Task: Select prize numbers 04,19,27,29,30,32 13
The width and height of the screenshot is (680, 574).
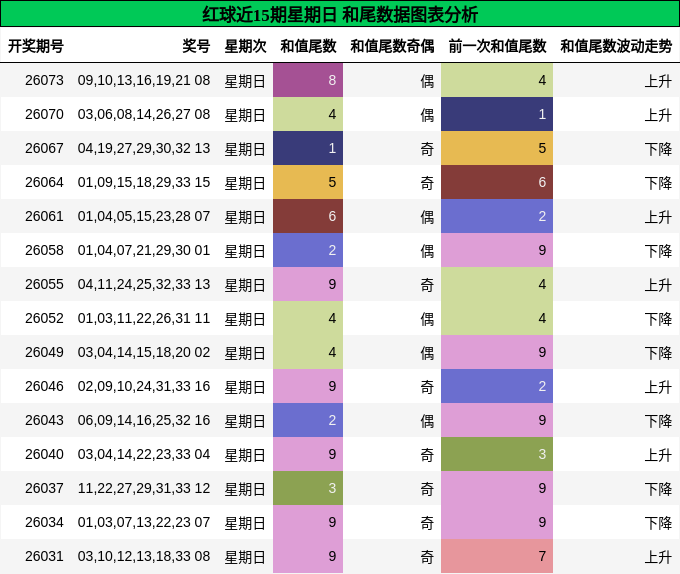Action: (x=144, y=148)
